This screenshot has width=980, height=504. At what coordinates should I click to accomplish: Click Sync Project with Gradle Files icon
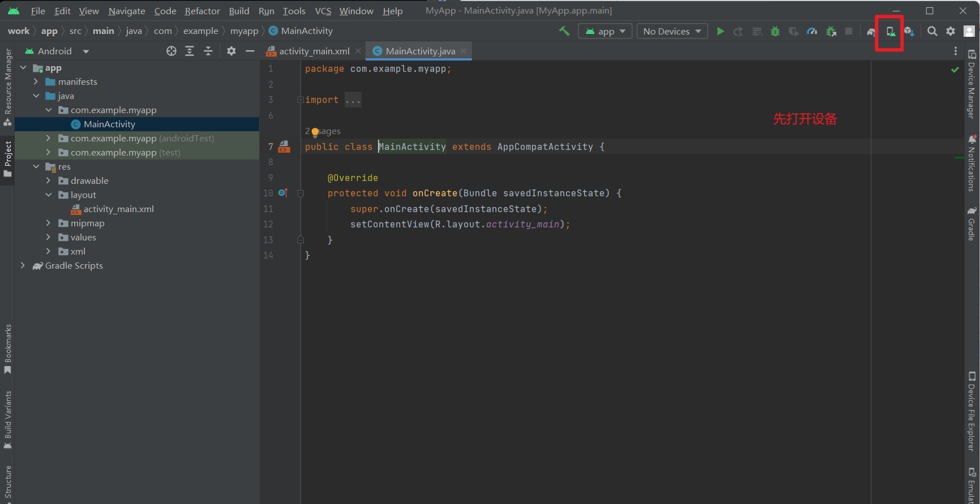(871, 32)
